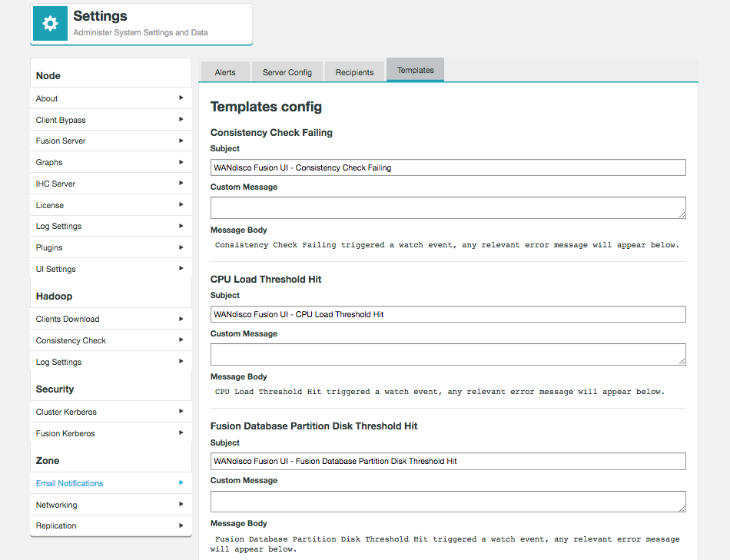Expand the Consistency Check arrow
This screenshot has width=730, height=560.
(181, 340)
